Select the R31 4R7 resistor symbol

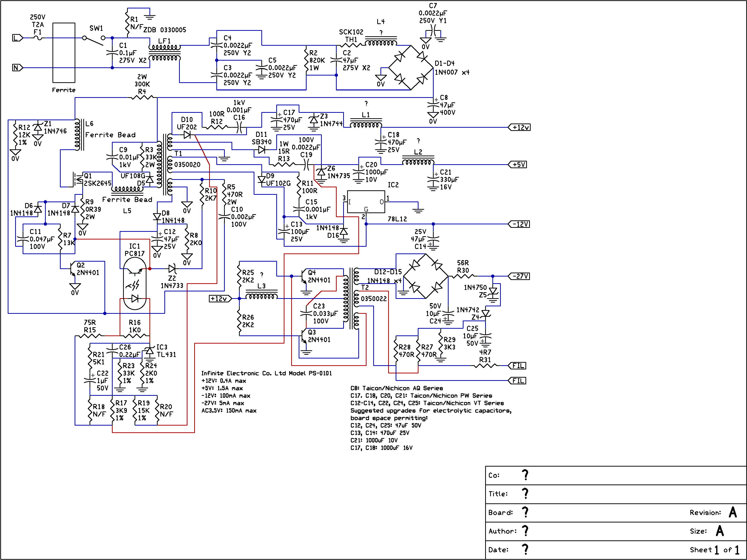(485, 365)
